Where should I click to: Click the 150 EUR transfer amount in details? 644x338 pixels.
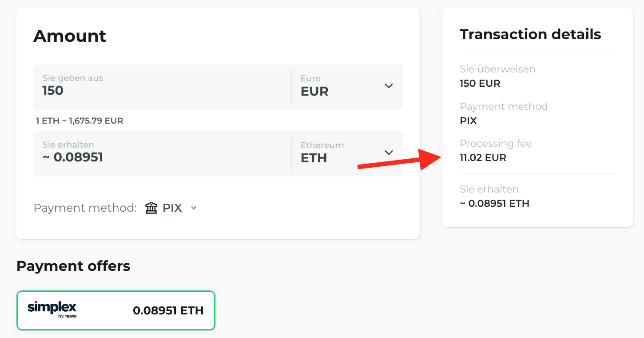pos(480,84)
